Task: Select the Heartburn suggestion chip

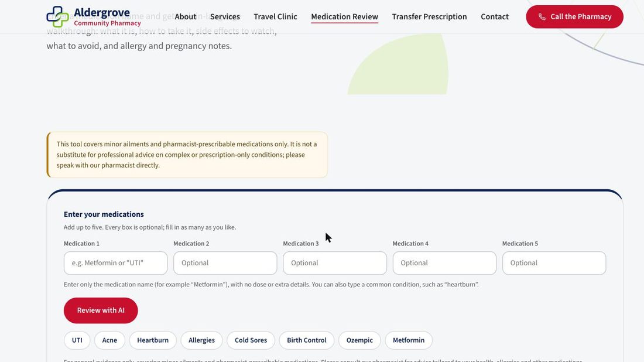Action: (153, 340)
